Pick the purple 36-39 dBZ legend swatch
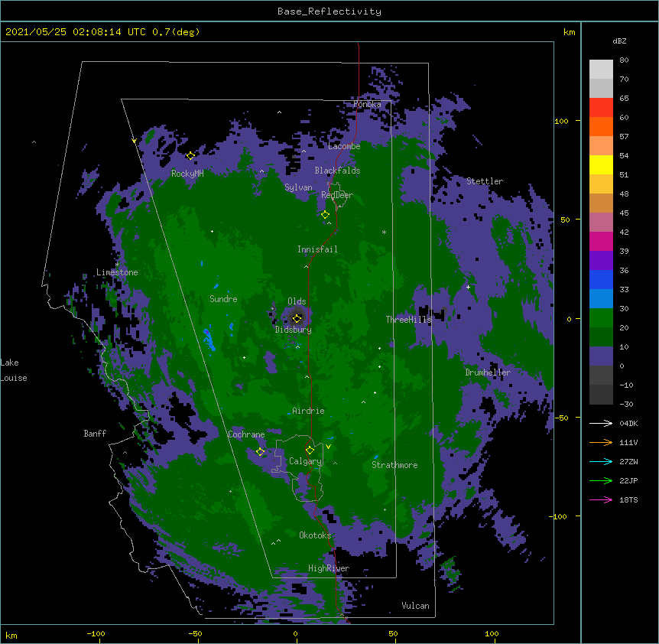This screenshot has height=644, width=659. [601, 261]
